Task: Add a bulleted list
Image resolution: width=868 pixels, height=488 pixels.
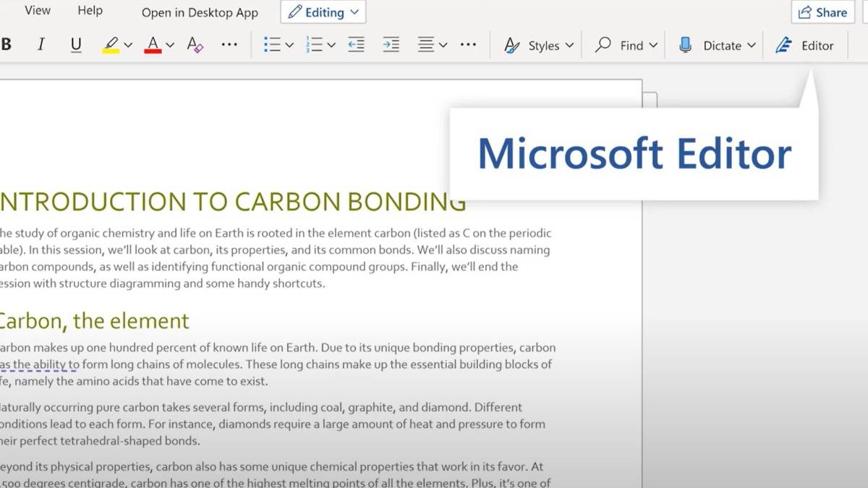Action: (x=272, y=44)
